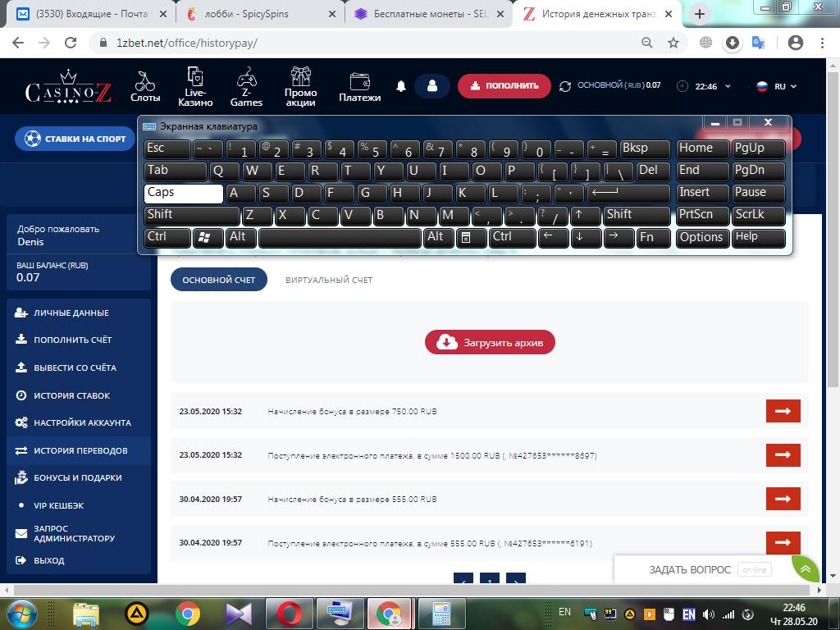
Task: Open Live-Казино section
Action: [x=195, y=86]
